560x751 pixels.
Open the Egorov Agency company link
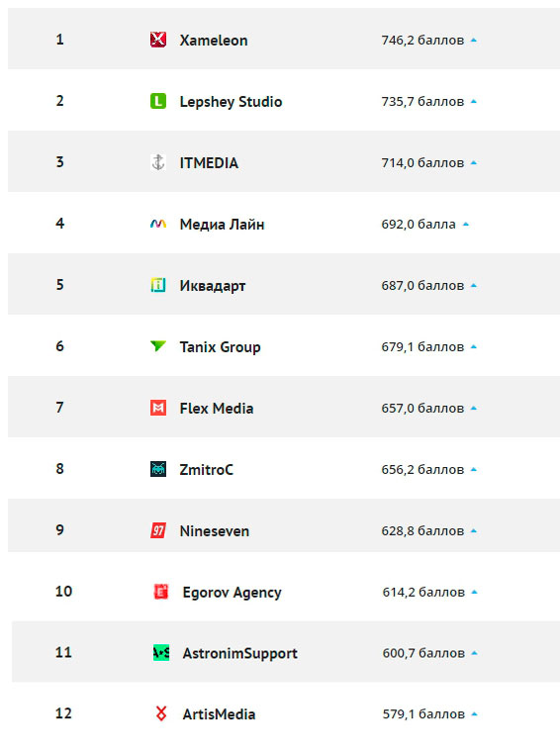pos(232,593)
